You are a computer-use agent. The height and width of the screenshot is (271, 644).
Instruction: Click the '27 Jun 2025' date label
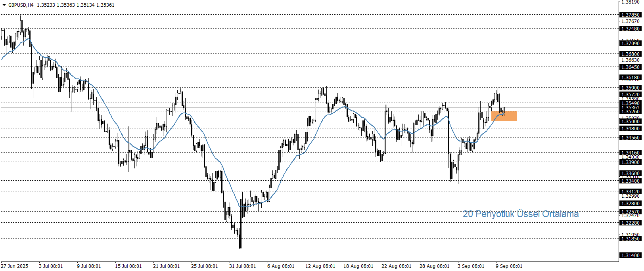pyautogui.click(x=15, y=266)
